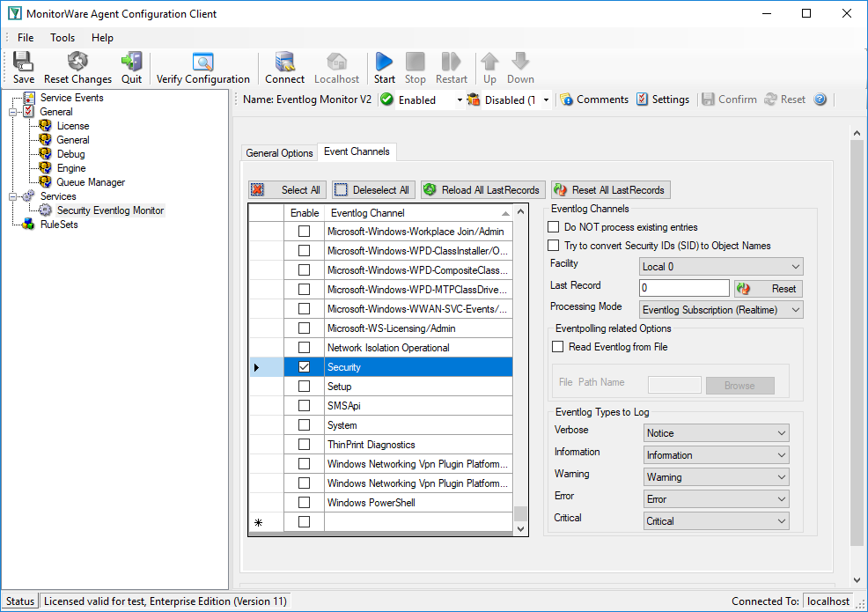868x612 pixels.
Task: Open the License node in the tree
Action: 72,126
